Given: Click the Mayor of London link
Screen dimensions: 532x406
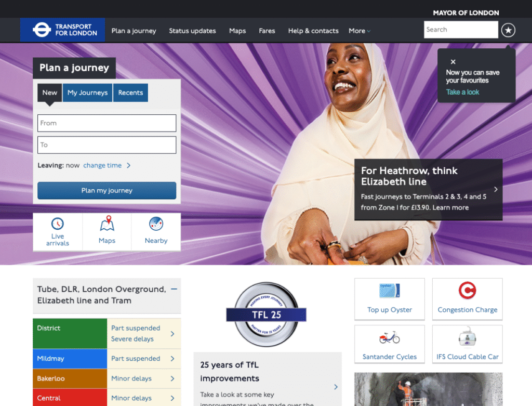Looking at the screenshot, I should 466,13.
